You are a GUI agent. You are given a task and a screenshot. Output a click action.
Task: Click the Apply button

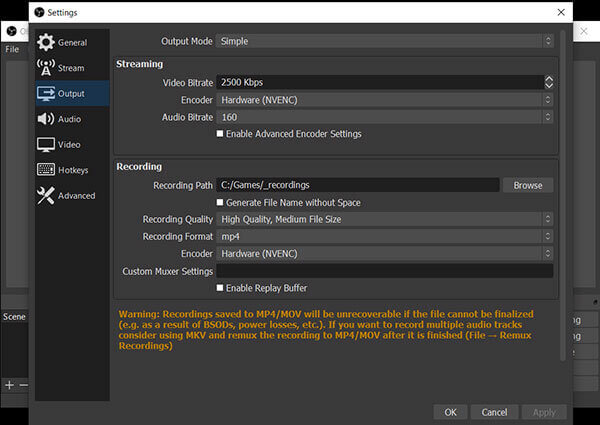tap(544, 412)
